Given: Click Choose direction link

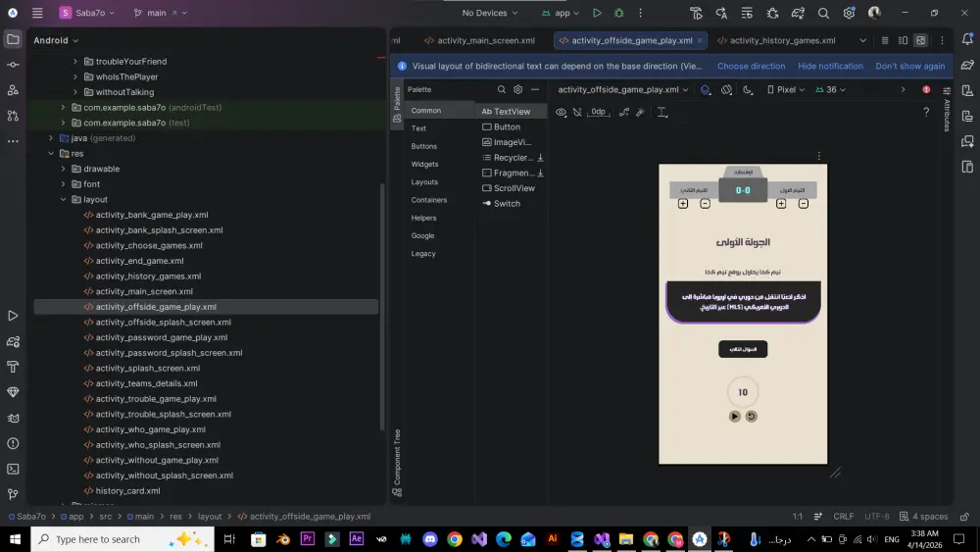Looking at the screenshot, I should click(x=751, y=66).
